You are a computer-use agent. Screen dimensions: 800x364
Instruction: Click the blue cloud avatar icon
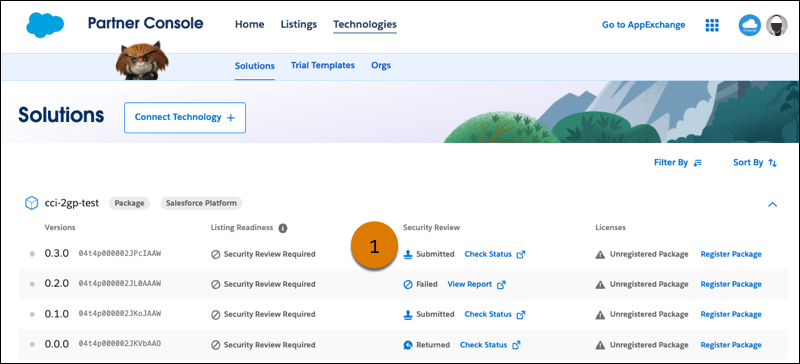(749, 25)
